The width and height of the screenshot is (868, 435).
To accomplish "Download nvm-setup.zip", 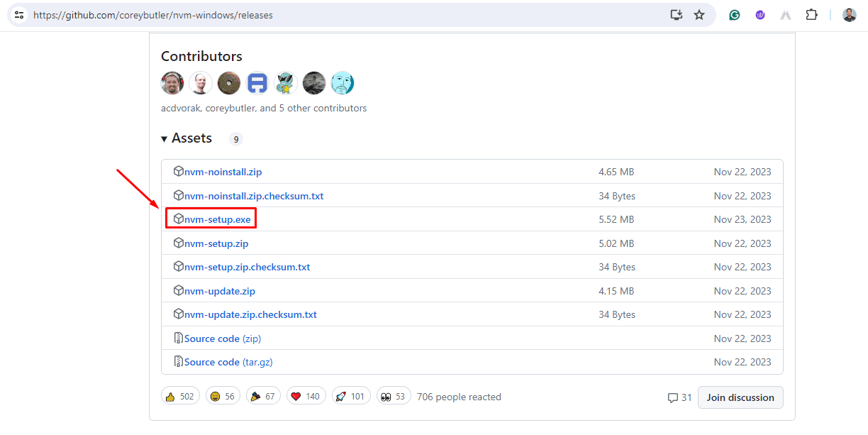I will pyautogui.click(x=216, y=243).
